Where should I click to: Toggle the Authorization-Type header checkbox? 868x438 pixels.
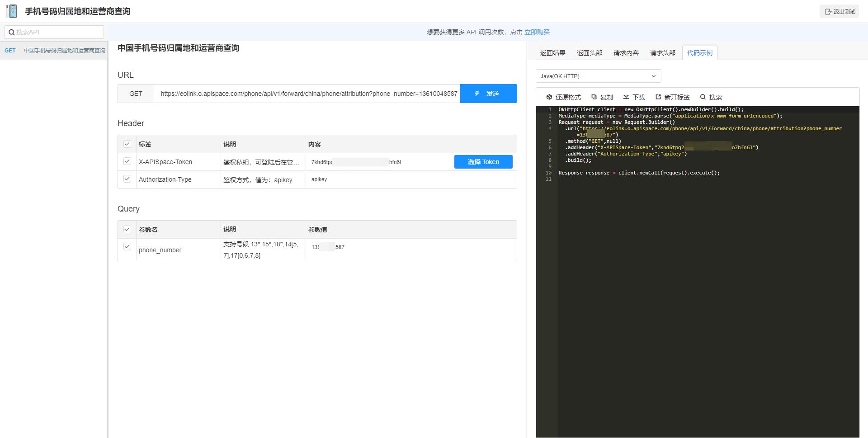(x=127, y=179)
